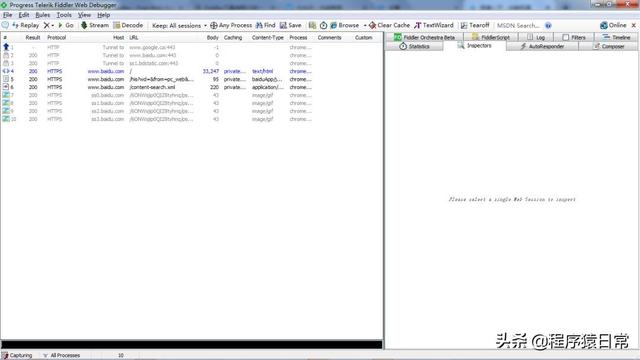Sort by Content-Type column header

tap(267, 38)
